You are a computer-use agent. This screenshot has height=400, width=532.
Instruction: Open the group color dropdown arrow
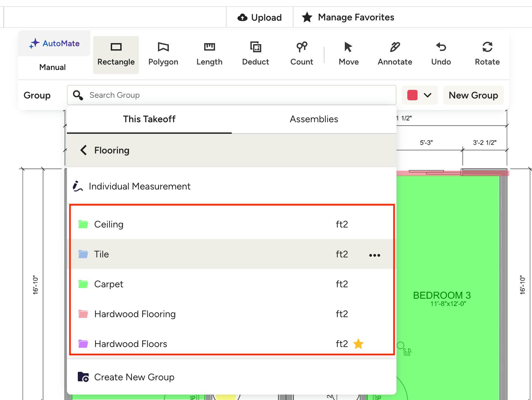428,95
